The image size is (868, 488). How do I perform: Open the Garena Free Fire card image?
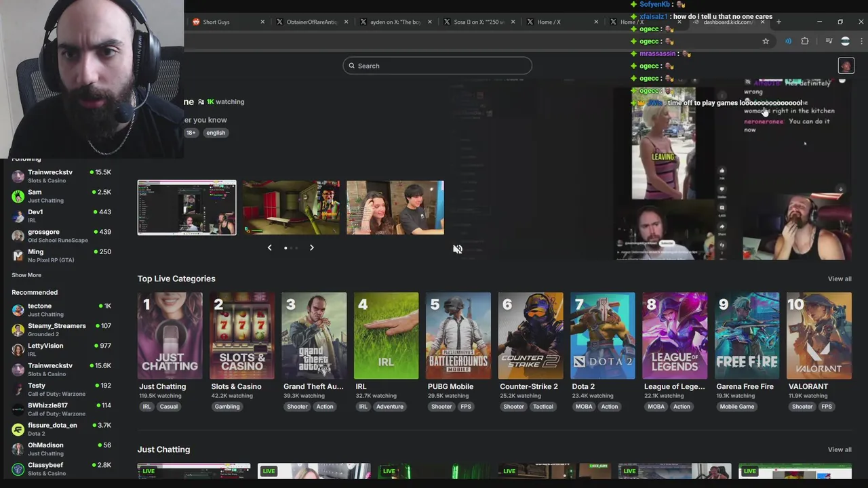coord(747,335)
